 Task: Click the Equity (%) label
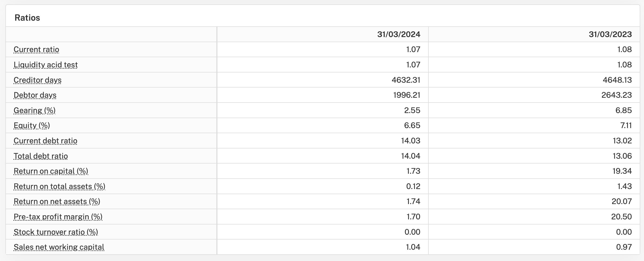click(x=32, y=126)
